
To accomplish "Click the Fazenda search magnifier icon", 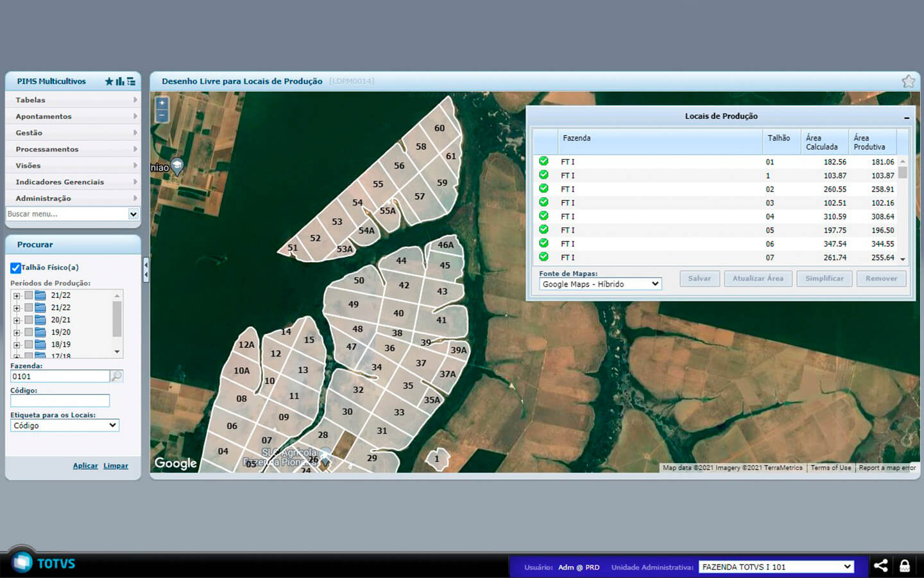I will (x=116, y=376).
